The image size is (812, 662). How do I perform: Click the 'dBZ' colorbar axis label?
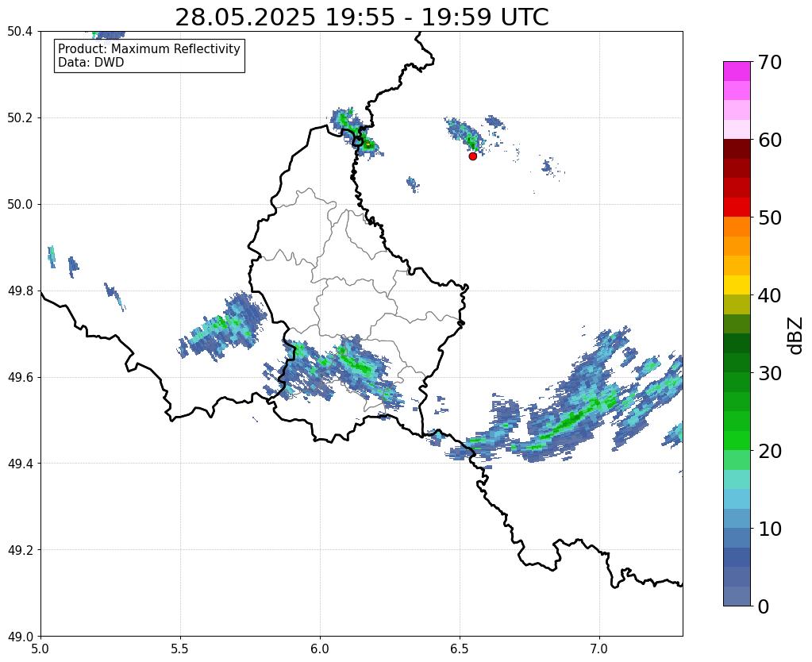point(796,336)
